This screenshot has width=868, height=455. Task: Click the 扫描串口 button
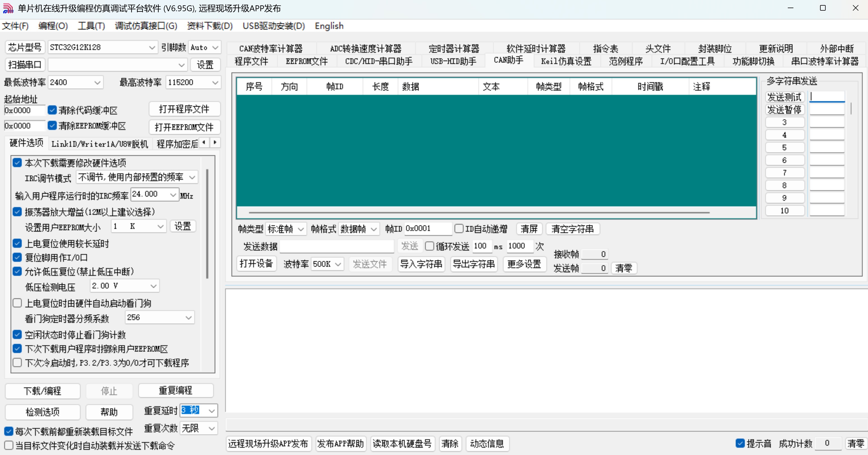pyautogui.click(x=25, y=65)
